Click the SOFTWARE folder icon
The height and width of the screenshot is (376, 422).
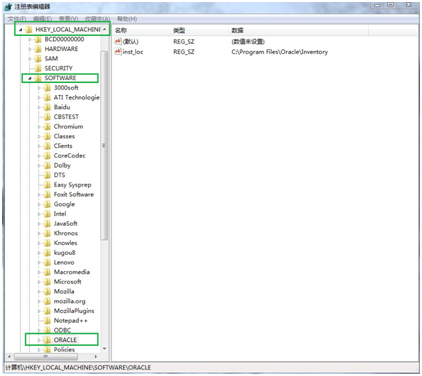click(38, 78)
